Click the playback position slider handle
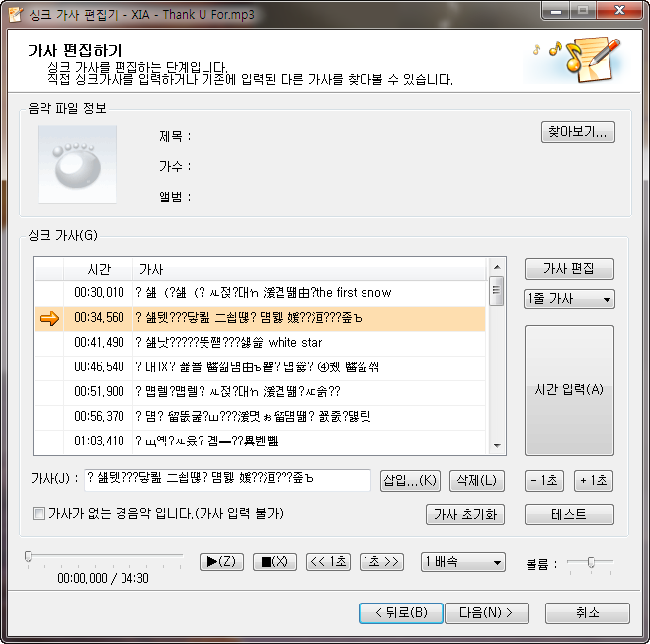 (28, 556)
